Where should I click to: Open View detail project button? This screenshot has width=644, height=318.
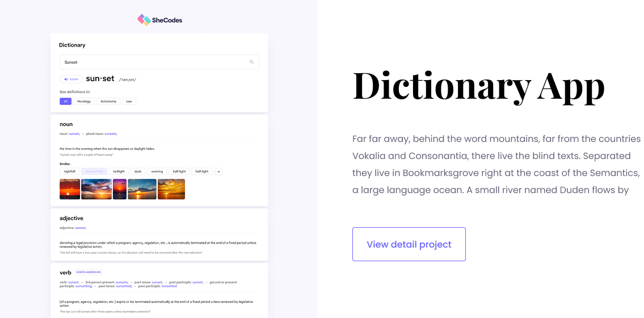tap(409, 244)
